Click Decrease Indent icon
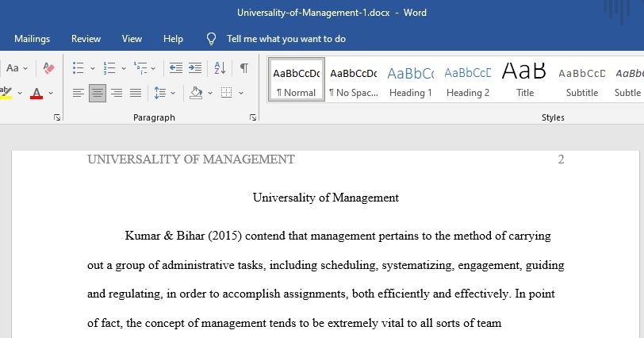The width and height of the screenshot is (644, 338). point(176,67)
